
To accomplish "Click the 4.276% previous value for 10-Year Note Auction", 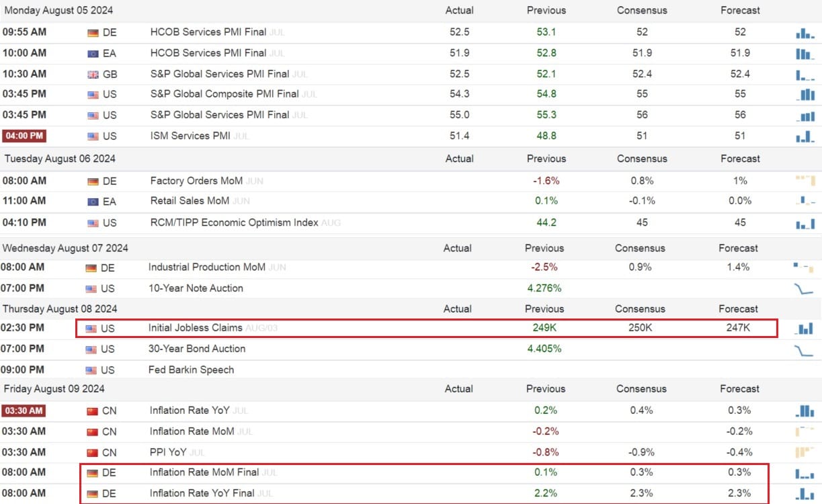I will (544, 288).
